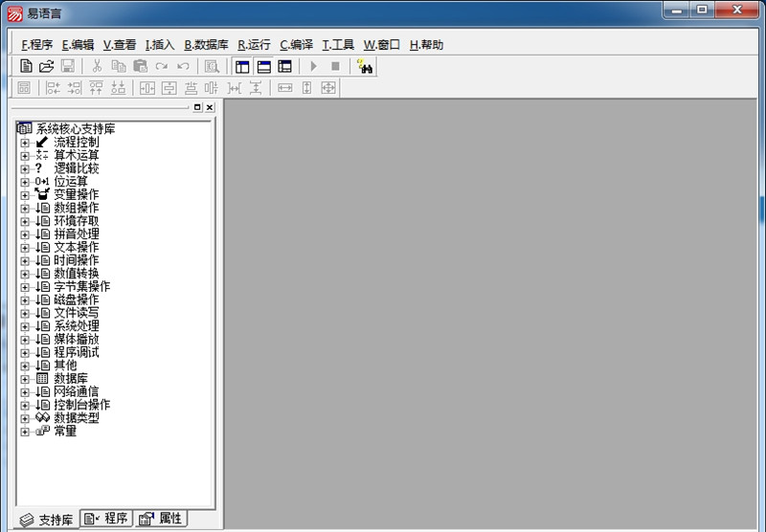Click the preview magnifier toolbar icon

click(x=212, y=66)
